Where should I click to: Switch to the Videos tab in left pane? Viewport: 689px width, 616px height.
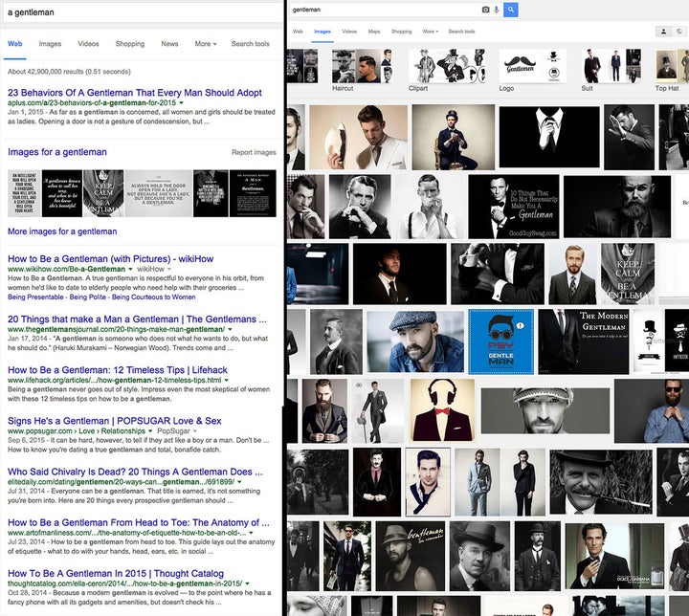tap(88, 44)
